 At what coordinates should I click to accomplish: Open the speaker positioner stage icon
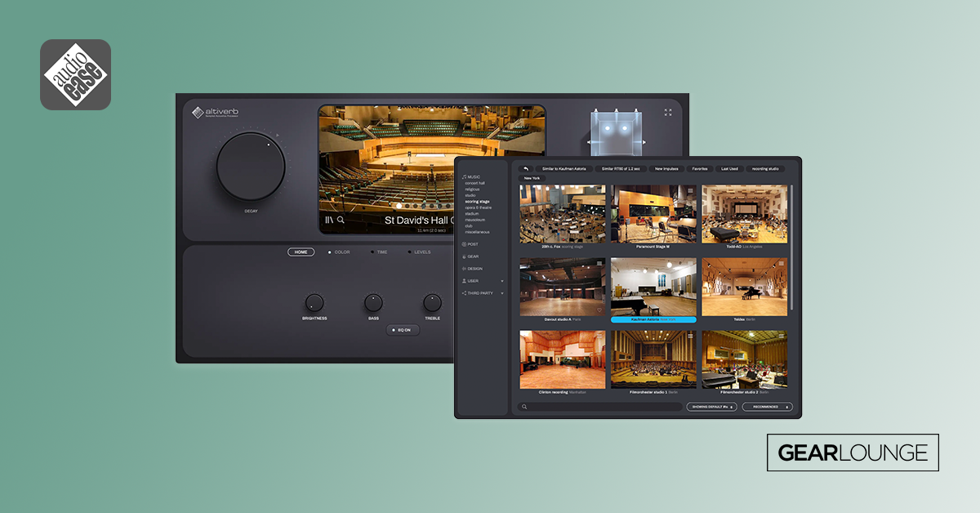point(616,132)
